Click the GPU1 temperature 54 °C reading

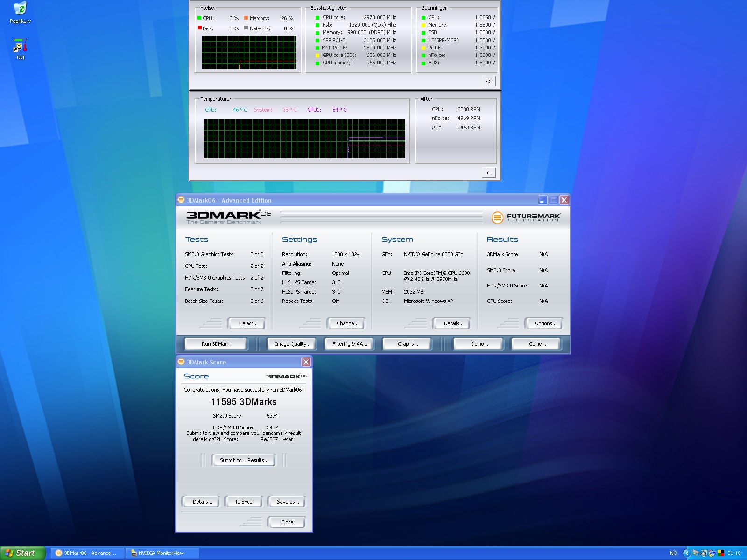pos(339,110)
